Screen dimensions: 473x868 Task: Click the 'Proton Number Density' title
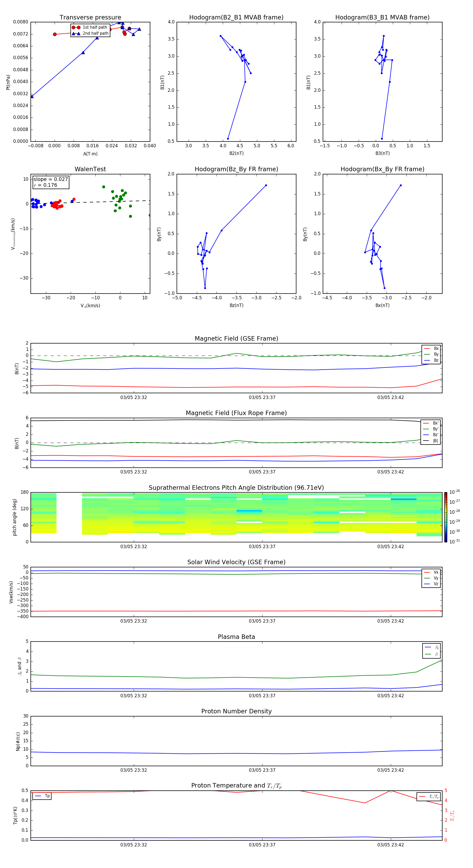click(236, 711)
